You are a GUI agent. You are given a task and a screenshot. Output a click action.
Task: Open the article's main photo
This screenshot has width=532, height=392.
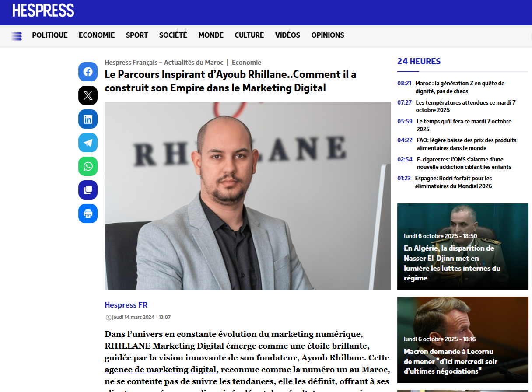(247, 196)
